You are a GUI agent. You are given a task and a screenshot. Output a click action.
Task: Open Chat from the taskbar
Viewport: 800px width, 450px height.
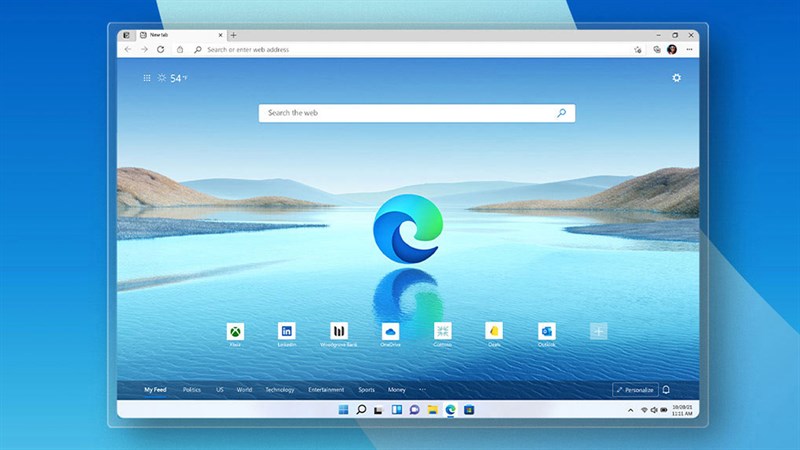pyautogui.click(x=414, y=410)
